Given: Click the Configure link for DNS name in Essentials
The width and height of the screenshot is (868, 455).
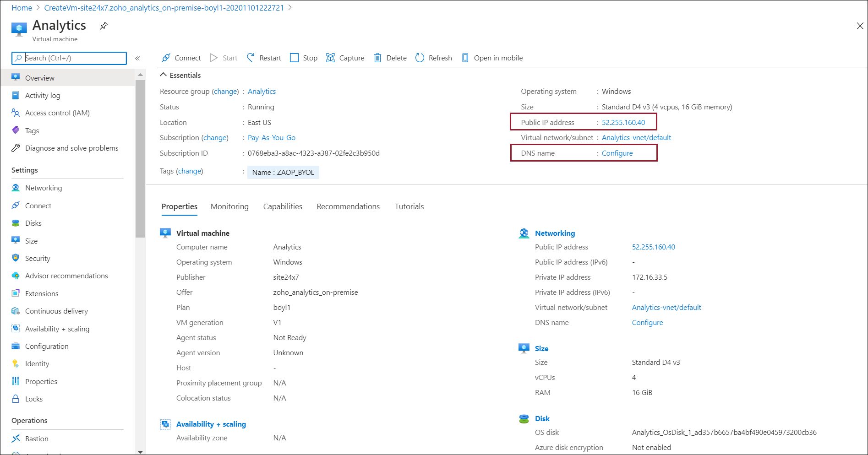Looking at the screenshot, I should (617, 153).
